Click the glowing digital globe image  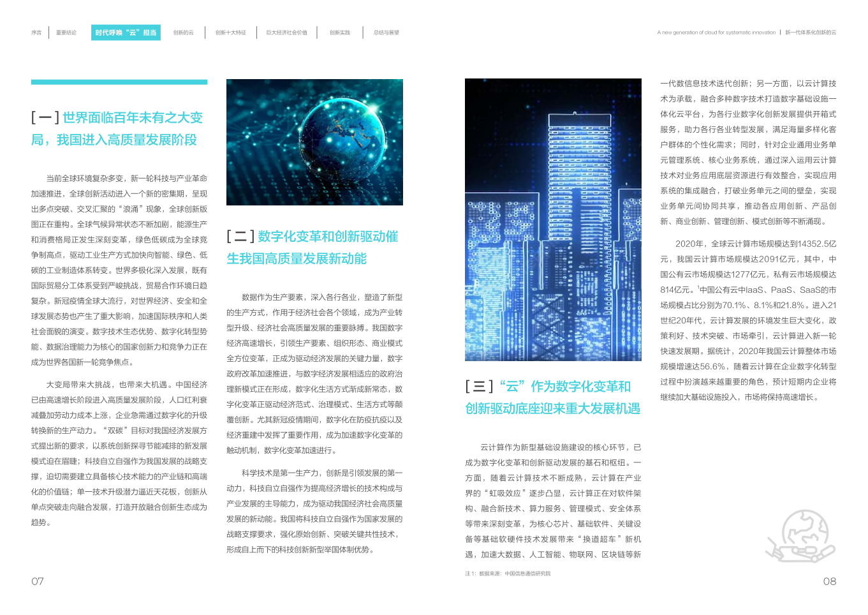click(x=314, y=142)
